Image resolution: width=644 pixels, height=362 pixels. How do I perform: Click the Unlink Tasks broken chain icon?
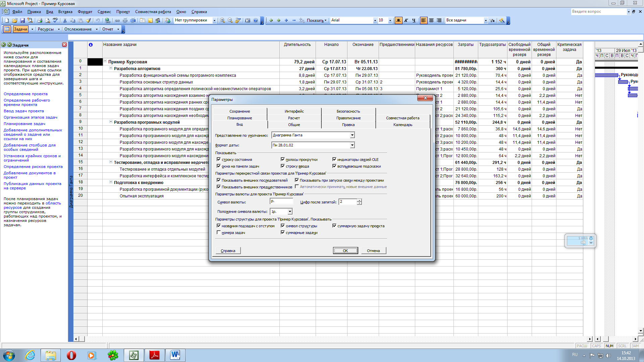pos(125,20)
